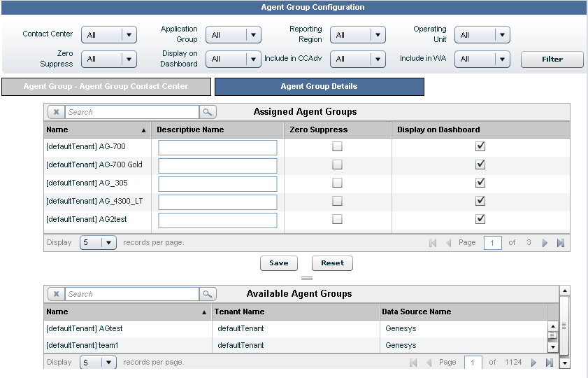Edit Descriptive Name for AG-700 Gold
The width and height of the screenshot is (588, 378).
click(x=217, y=166)
